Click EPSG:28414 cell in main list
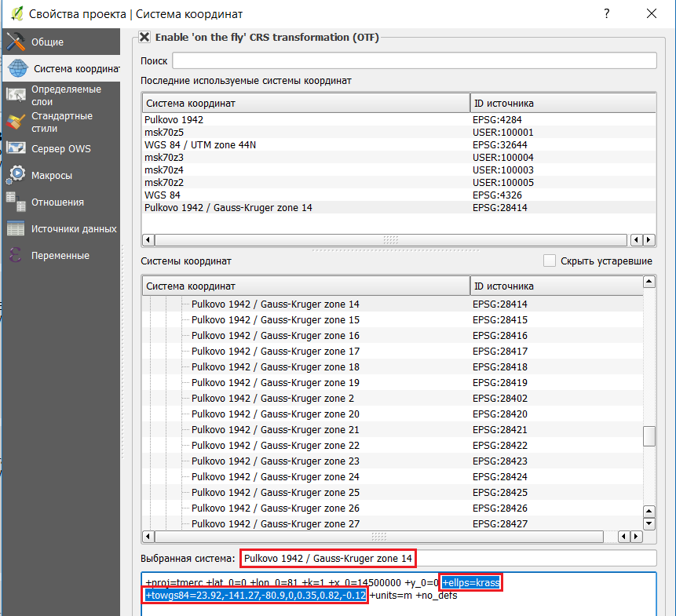Screen dimensions: 676x616 coord(500,304)
